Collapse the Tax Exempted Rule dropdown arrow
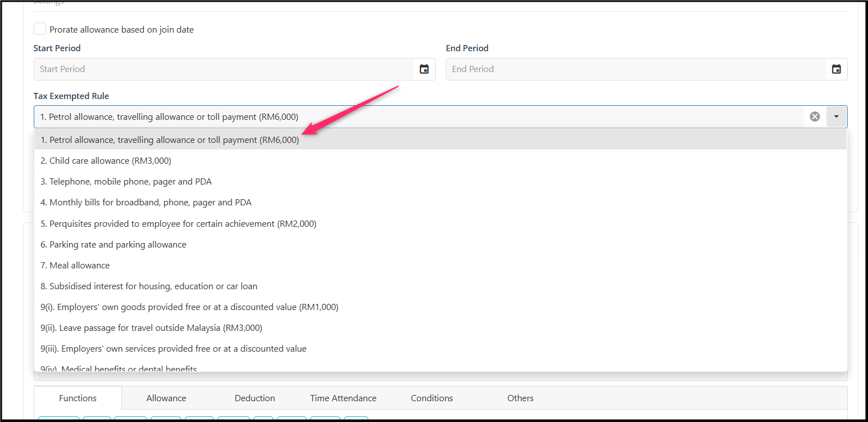This screenshot has width=868, height=422. click(x=837, y=116)
